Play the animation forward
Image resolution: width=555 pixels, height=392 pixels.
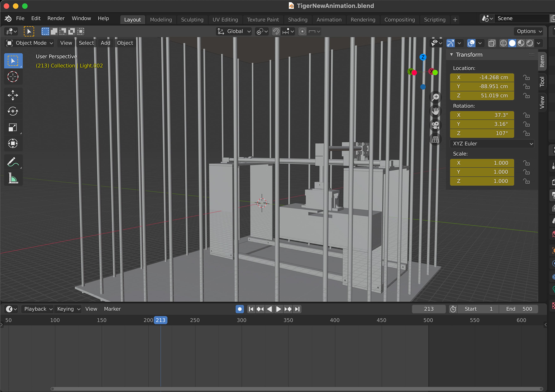[278, 309]
